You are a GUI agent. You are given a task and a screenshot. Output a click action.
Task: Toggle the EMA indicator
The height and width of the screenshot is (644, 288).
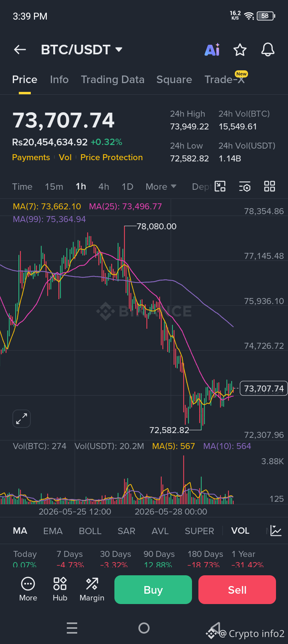coord(53,531)
